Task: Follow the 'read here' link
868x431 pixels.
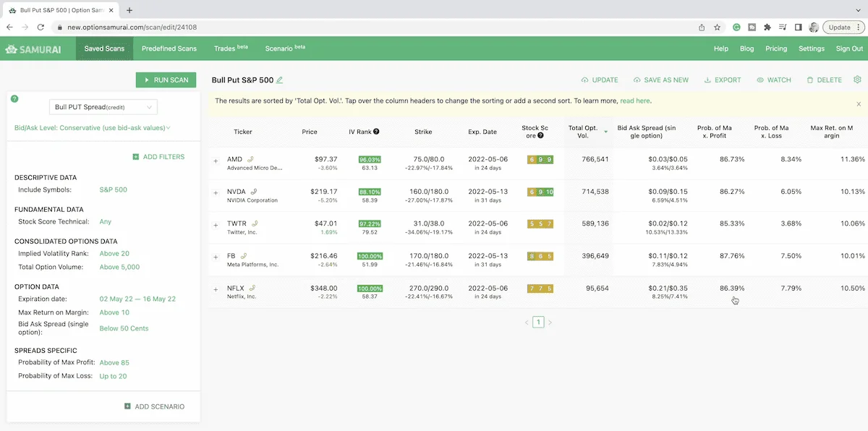Action: pyautogui.click(x=635, y=101)
